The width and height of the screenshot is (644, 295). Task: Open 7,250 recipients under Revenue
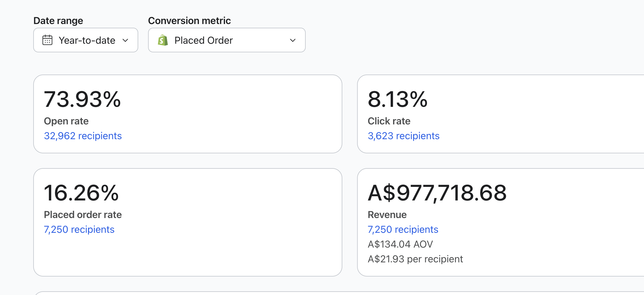(403, 229)
